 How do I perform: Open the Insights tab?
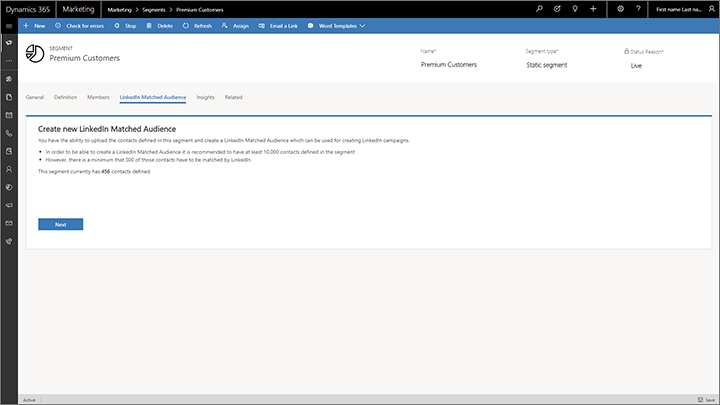tap(205, 97)
